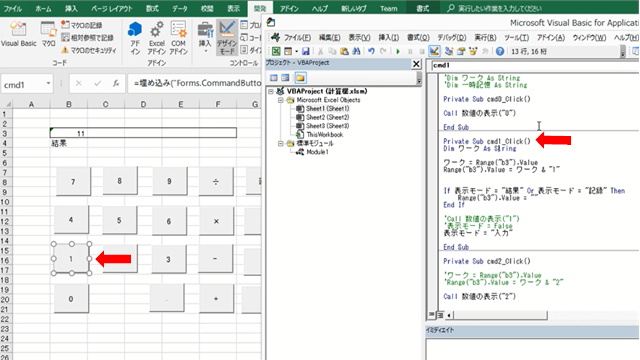Click View Object icon in Project pane
The width and height of the screenshot is (640, 360).
[285, 78]
